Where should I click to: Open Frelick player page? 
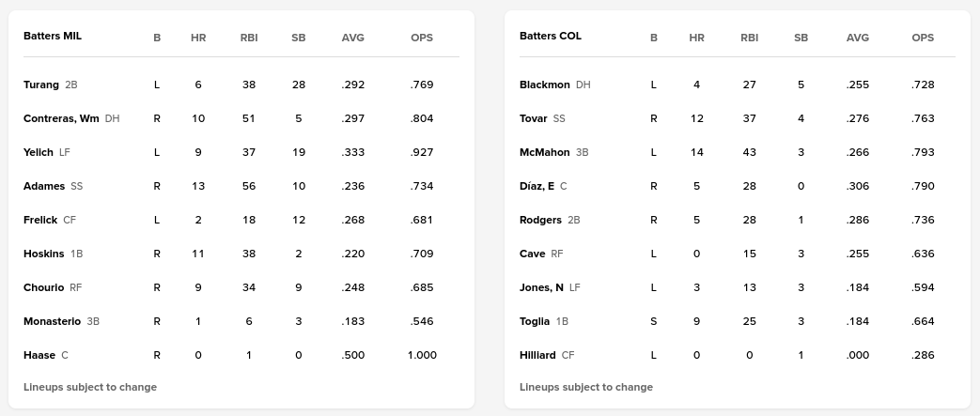click(40, 220)
